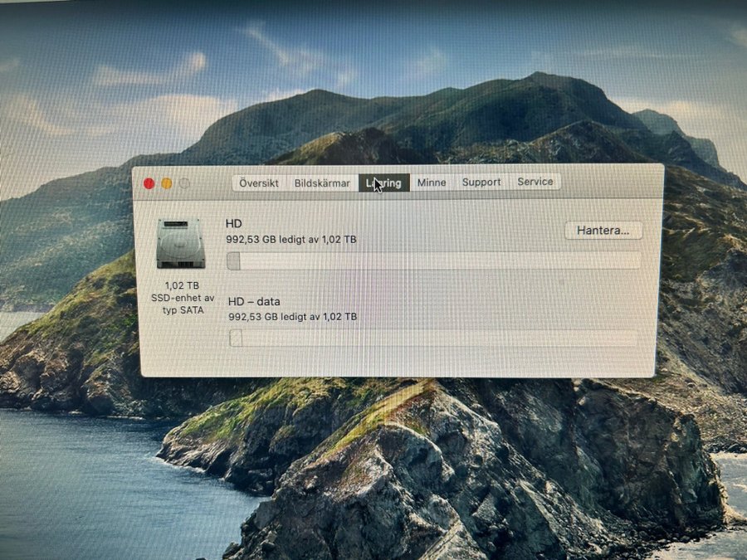This screenshot has width=747, height=560.
Task: Click the HD volume storage bar
Action: tap(433, 261)
